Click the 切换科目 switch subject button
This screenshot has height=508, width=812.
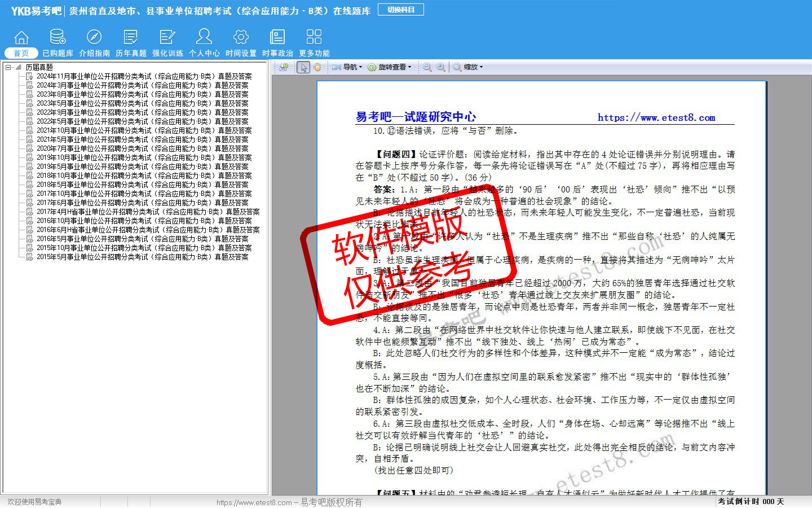(x=401, y=10)
